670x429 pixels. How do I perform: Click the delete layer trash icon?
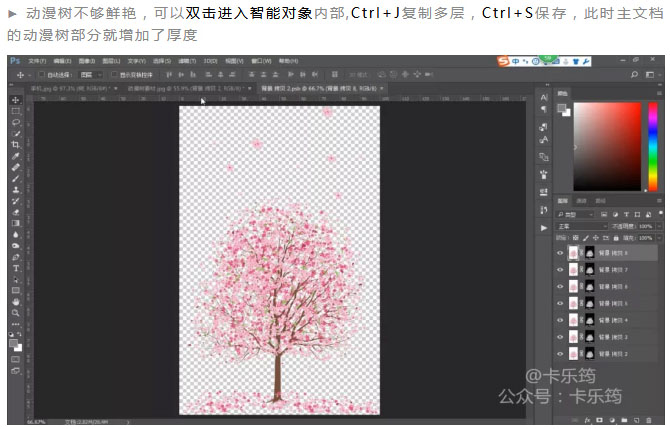click(649, 420)
